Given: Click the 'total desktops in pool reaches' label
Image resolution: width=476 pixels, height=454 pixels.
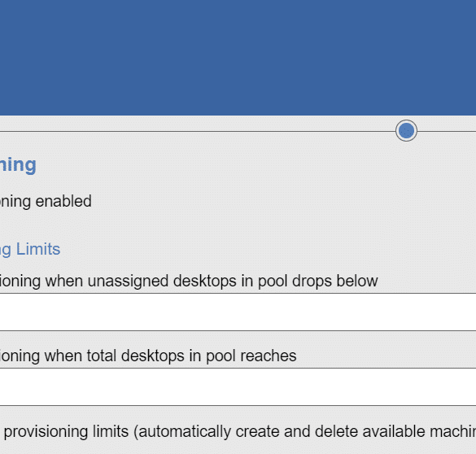Looking at the screenshot, I should click(148, 356).
